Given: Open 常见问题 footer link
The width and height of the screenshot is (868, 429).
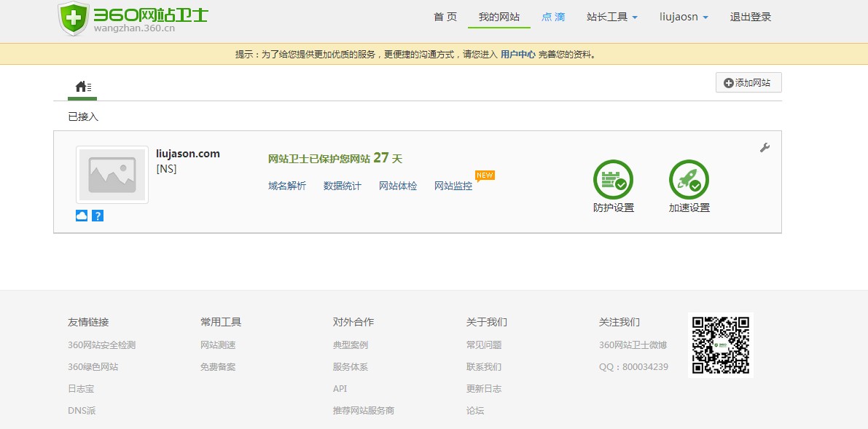Looking at the screenshot, I should coord(484,345).
